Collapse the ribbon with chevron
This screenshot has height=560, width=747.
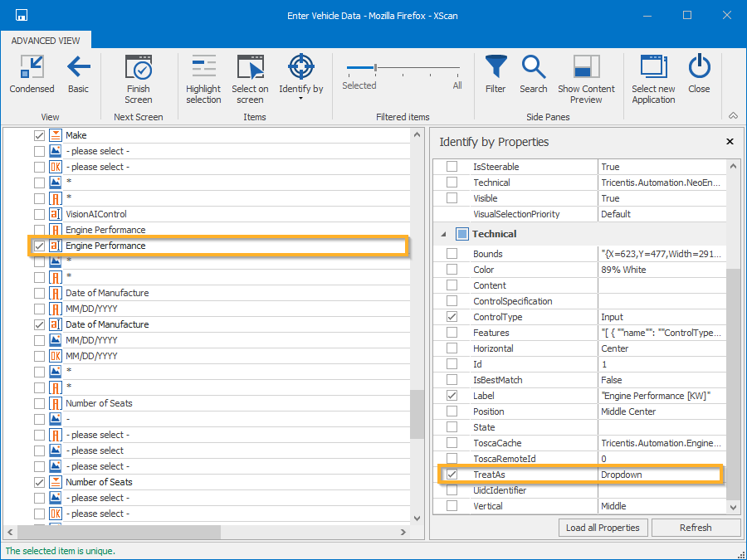(x=733, y=116)
